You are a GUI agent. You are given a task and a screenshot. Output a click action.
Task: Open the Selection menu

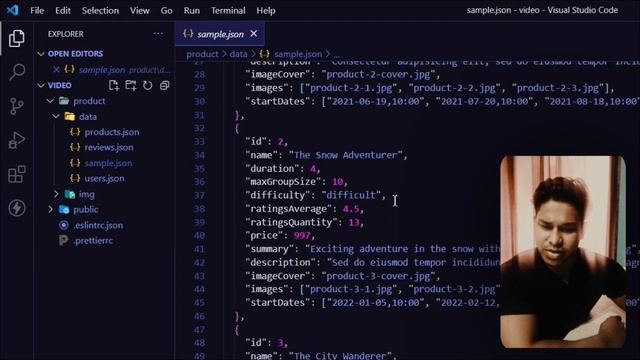tap(100, 10)
